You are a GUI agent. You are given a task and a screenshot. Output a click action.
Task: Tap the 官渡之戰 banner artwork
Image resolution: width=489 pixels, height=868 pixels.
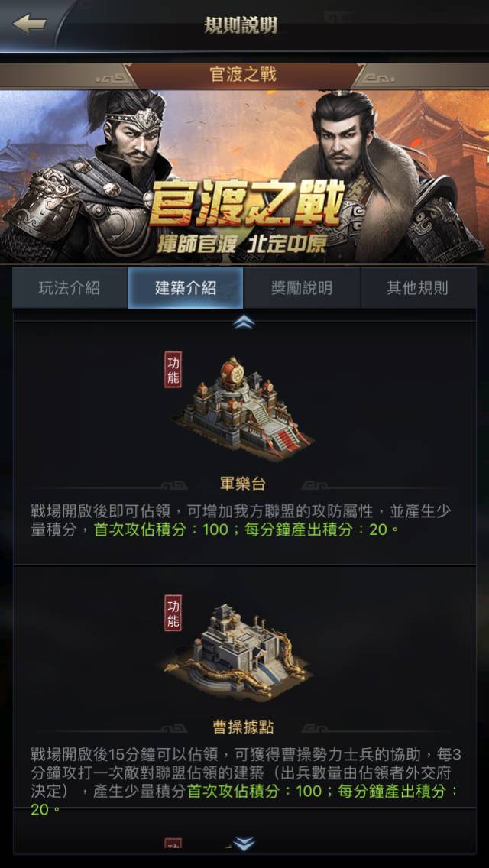tap(244, 176)
